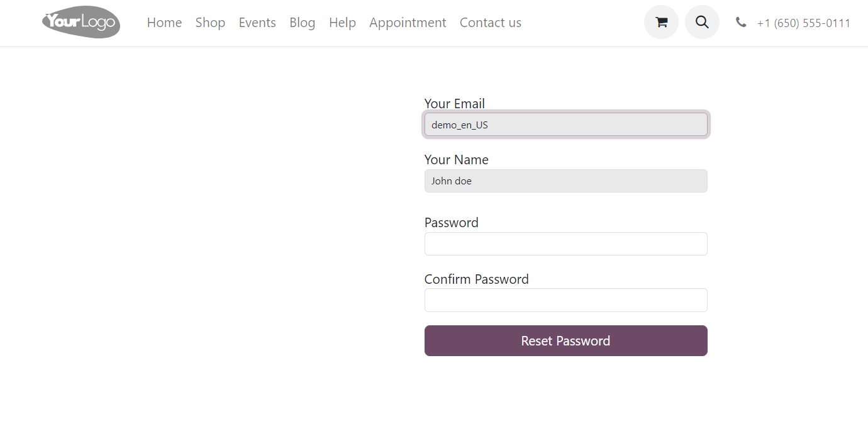The height and width of the screenshot is (431, 868).
Task: Click the Your Name field
Action: 566,181
